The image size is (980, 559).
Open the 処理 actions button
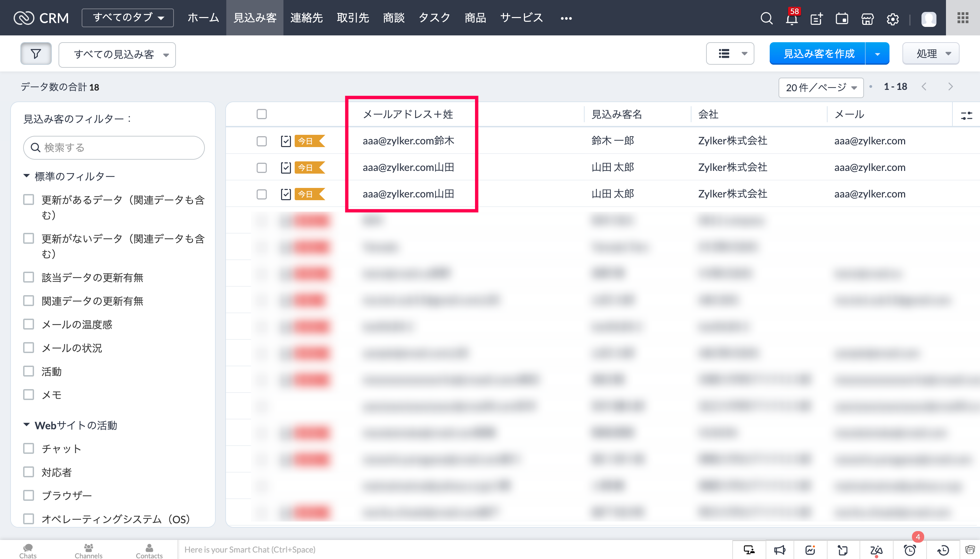coord(931,54)
